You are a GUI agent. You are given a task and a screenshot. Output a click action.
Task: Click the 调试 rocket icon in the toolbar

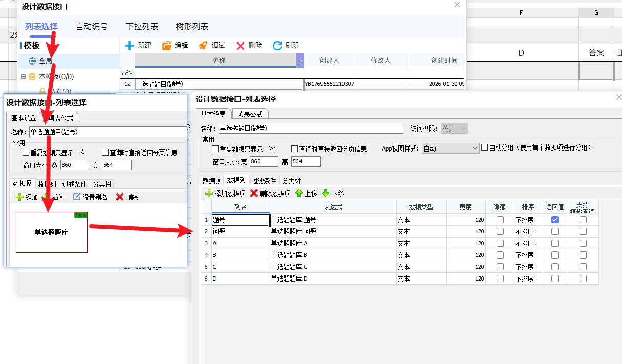tap(203, 46)
